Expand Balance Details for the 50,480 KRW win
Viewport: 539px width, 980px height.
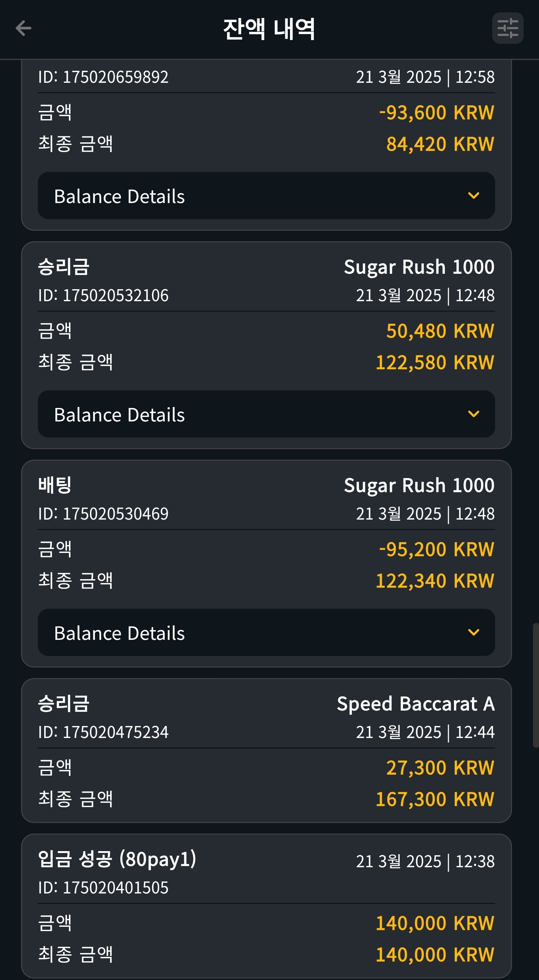click(266, 414)
